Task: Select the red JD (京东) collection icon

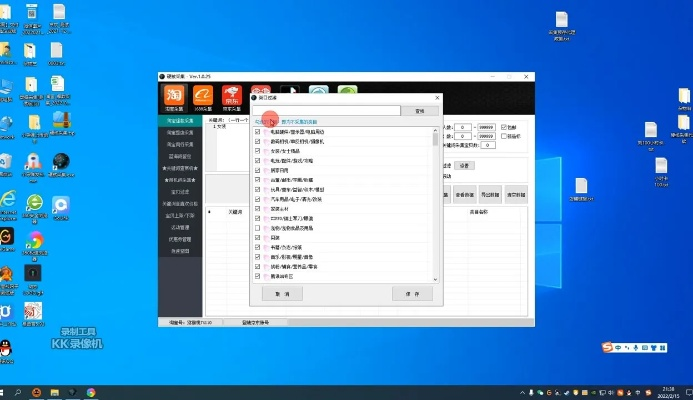Action: 232,98
